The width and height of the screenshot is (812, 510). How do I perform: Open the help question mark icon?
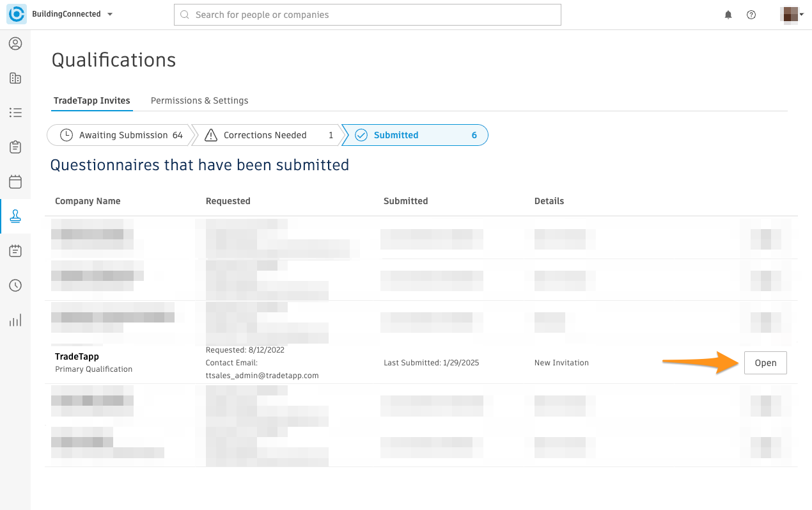pos(751,15)
